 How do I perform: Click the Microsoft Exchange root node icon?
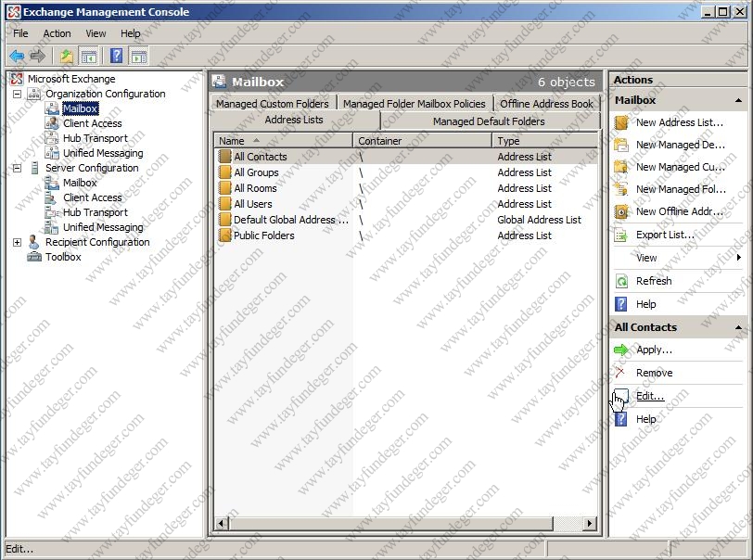pos(17,79)
